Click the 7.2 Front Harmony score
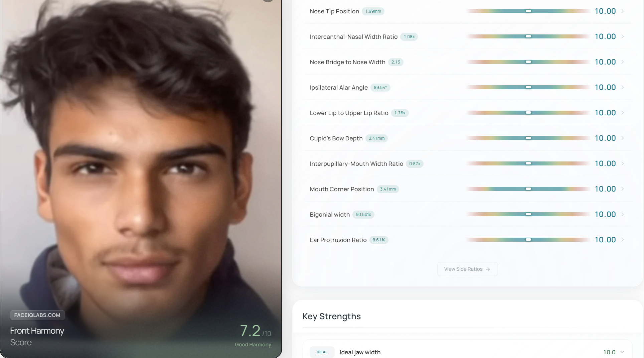The height and width of the screenshot is (358, 644). 250,331
